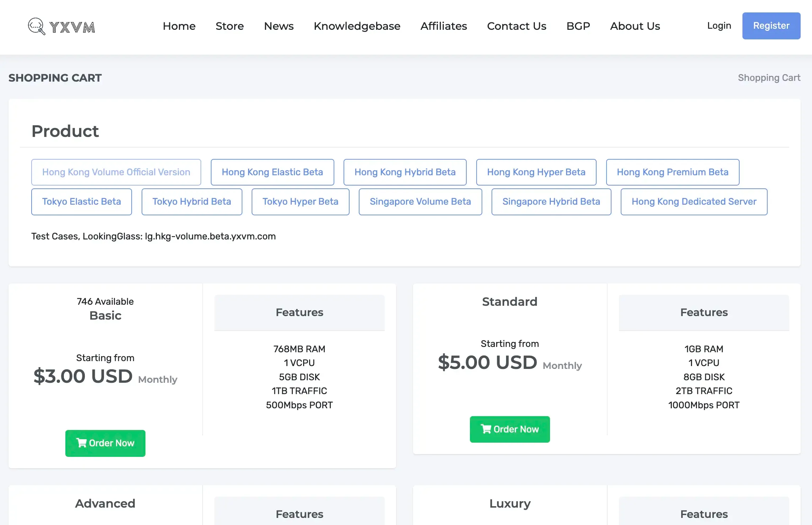Switch to Hong Kong Hyper Beta

(536, 172)
